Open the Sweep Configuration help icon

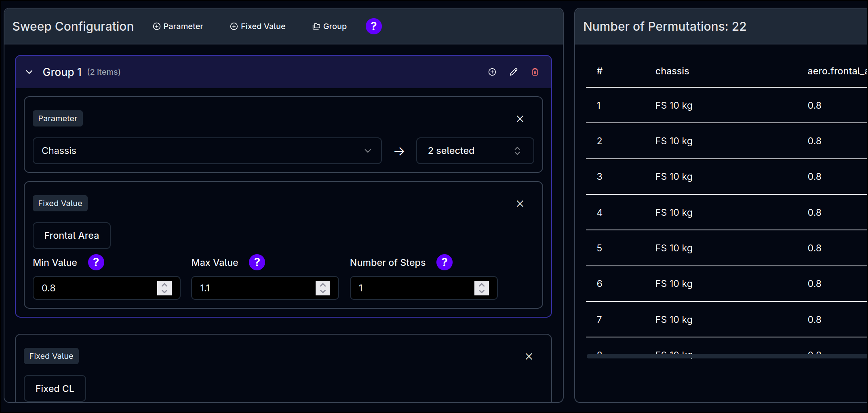[x=373, y=26]
